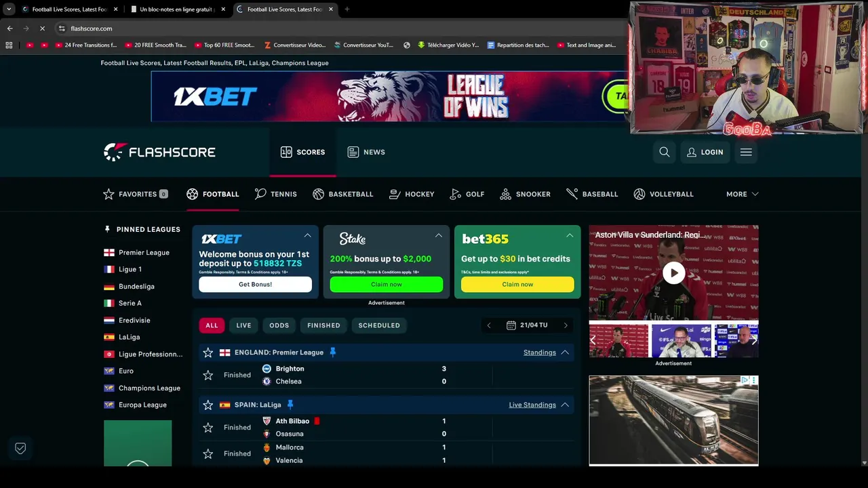This screenshot has width=868, height=488.
Task: Select the Football sport tab
Action: [213, 194]
